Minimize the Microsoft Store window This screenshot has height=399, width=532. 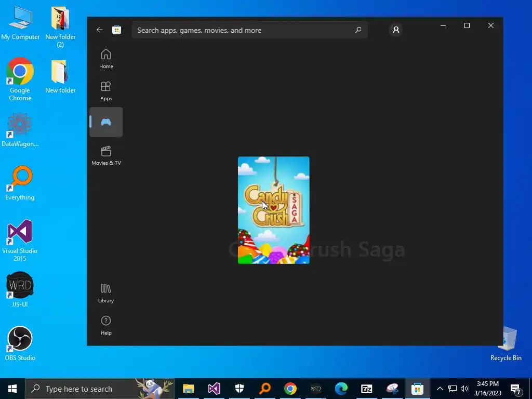[x=443, y=25]
